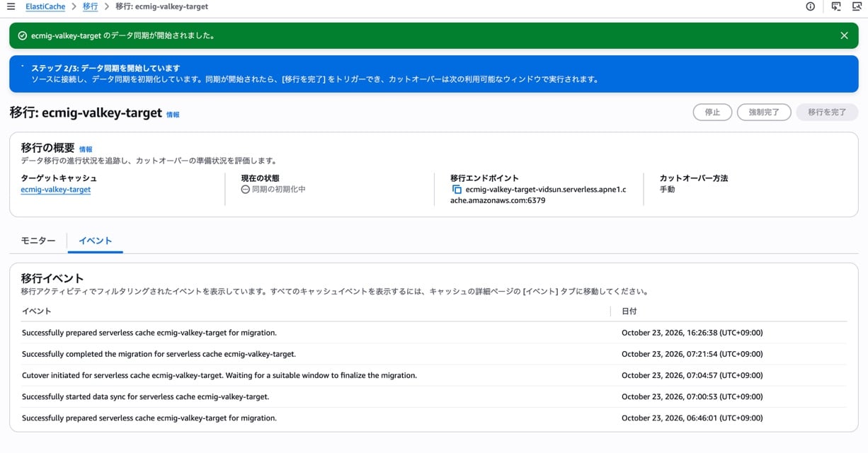Switch to the モニター tab
Image resolution: width=868 pixels, height=453 pixels.
click(38, 241)
